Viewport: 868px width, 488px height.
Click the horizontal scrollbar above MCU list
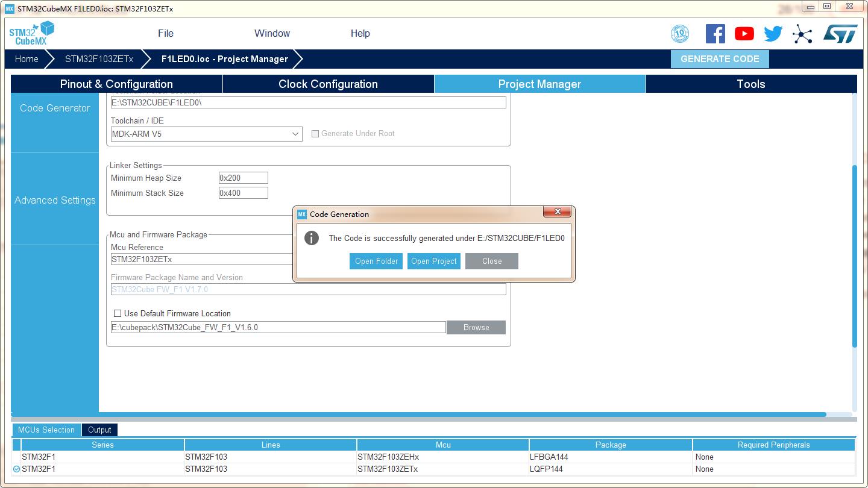coord(418,414)
